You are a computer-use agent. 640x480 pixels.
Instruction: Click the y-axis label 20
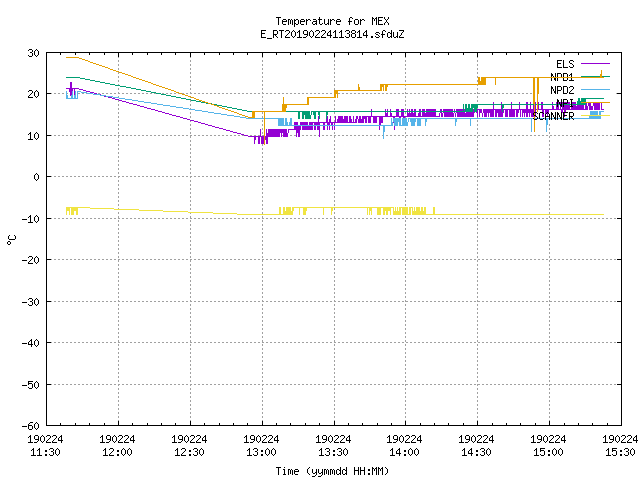(x=33, y=94)
